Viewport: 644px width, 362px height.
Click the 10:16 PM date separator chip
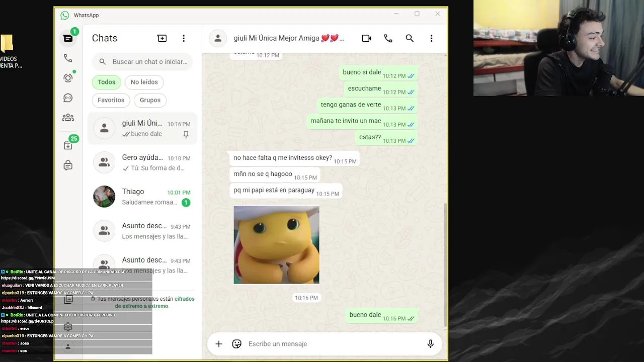click(x=306, y=298)
